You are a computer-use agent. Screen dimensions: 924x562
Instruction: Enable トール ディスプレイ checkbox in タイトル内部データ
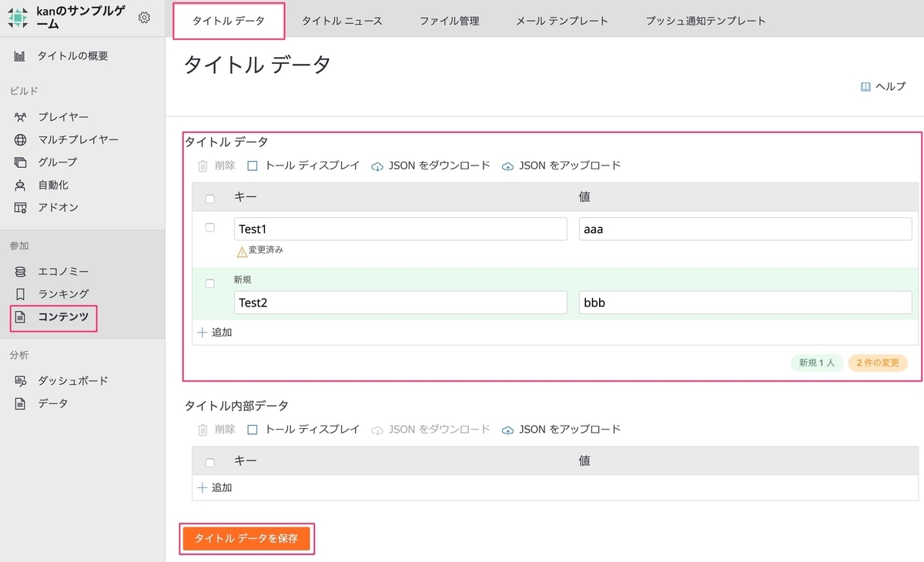pyautogui.click(x=253, y=430)
